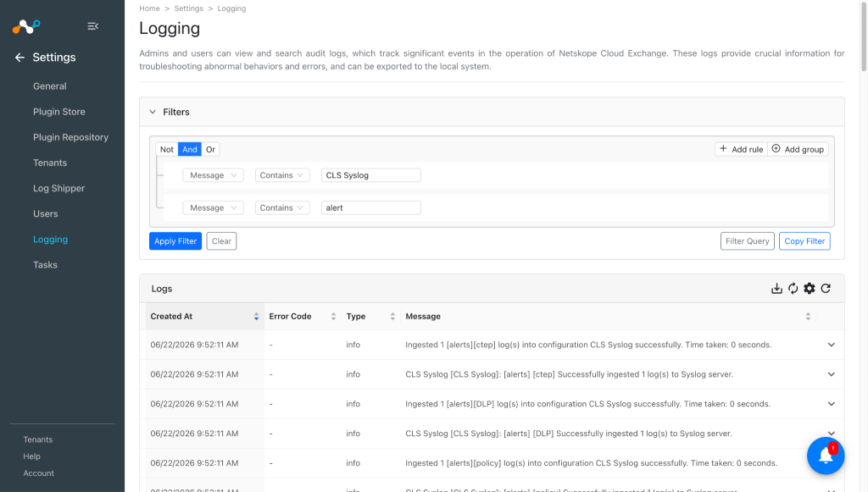The width and height of the screenshot is (868, 492).
Task: Click Filter Query button
Action: tap(748, 241)
